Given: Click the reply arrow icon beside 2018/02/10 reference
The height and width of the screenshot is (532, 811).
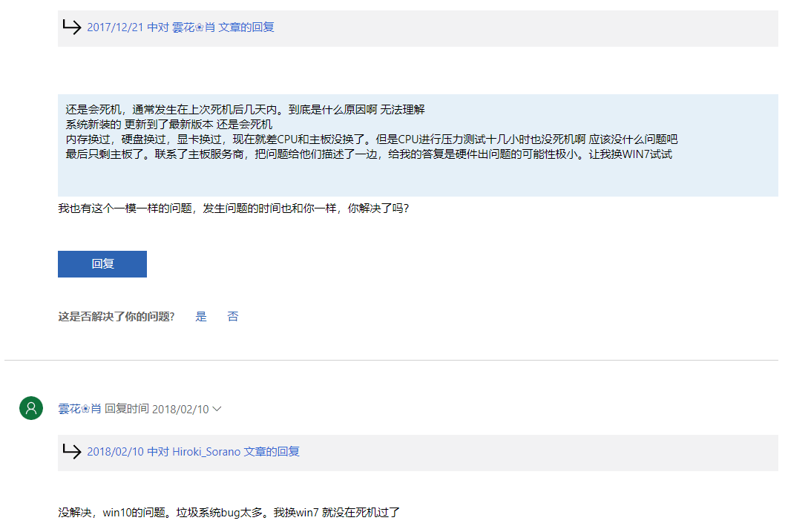Looking at the screenshot, I should coord(72,452).
